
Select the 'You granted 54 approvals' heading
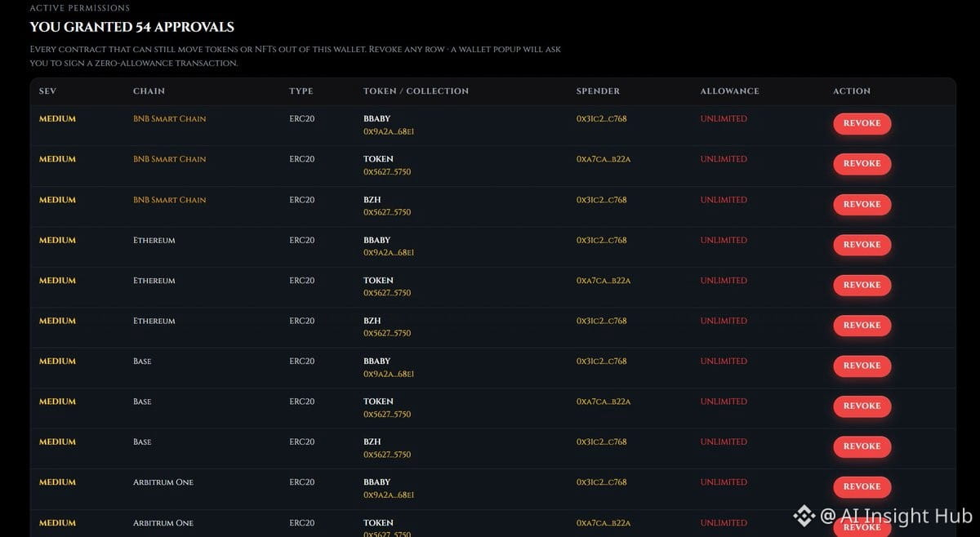tap(131, 27)
